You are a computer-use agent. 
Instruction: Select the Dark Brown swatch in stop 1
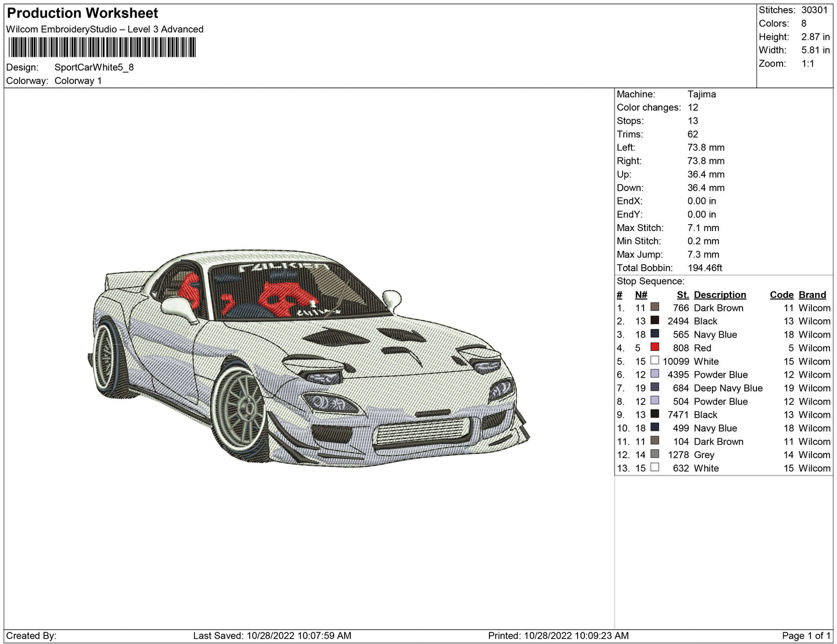(655, 308)
